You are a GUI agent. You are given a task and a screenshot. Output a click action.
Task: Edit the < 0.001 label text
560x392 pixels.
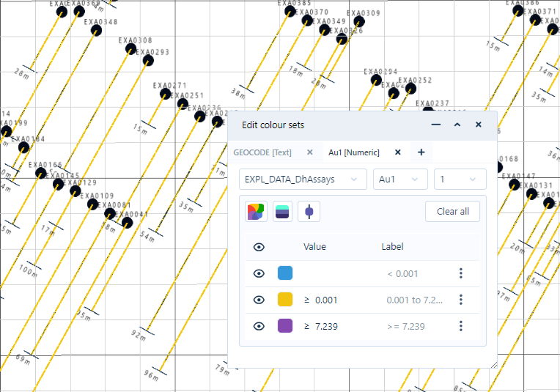(x=402, y=274)
